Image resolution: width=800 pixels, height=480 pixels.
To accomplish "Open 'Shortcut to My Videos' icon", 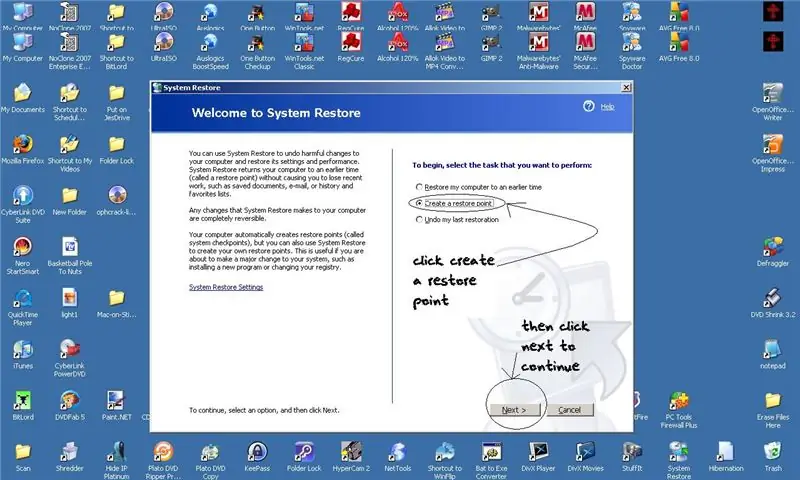I will click(x=69, y=145).
